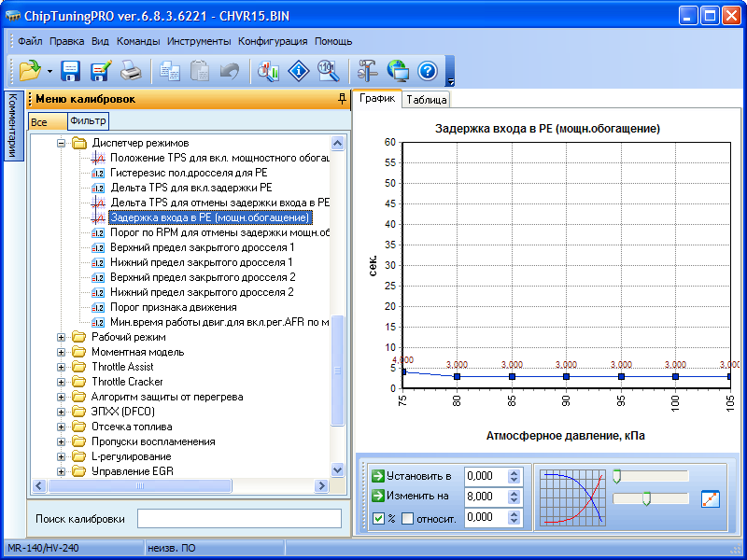Enable the относит. checkbox

pos(407,518)
